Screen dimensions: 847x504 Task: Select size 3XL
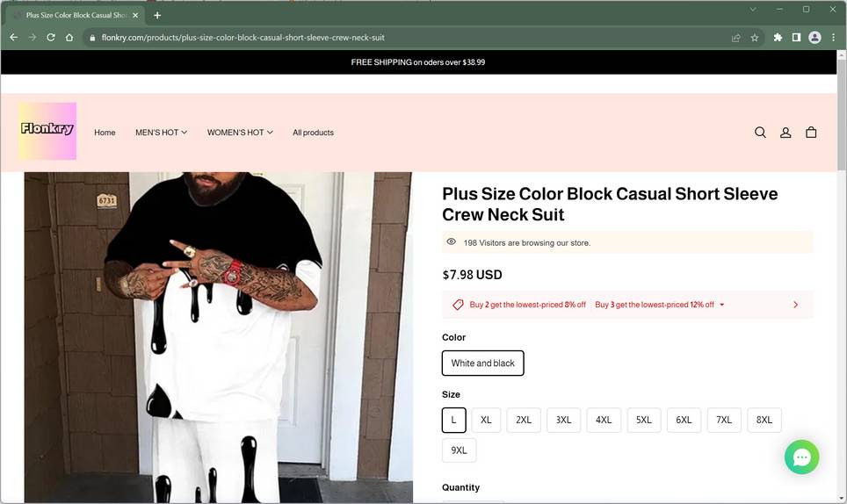563,420
